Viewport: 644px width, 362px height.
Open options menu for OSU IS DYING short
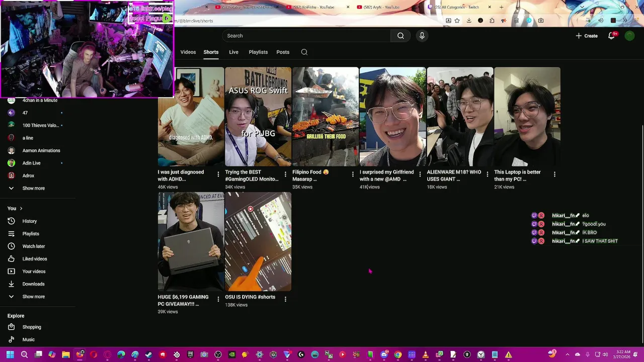coord(285,299)
